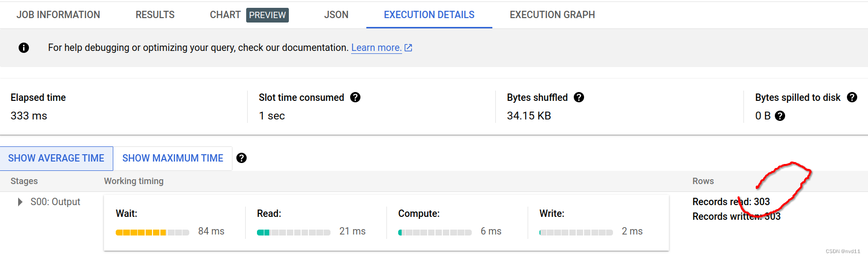
Task: Click help icon beside Show Maximum Time
Action: (x=241, y=158)
